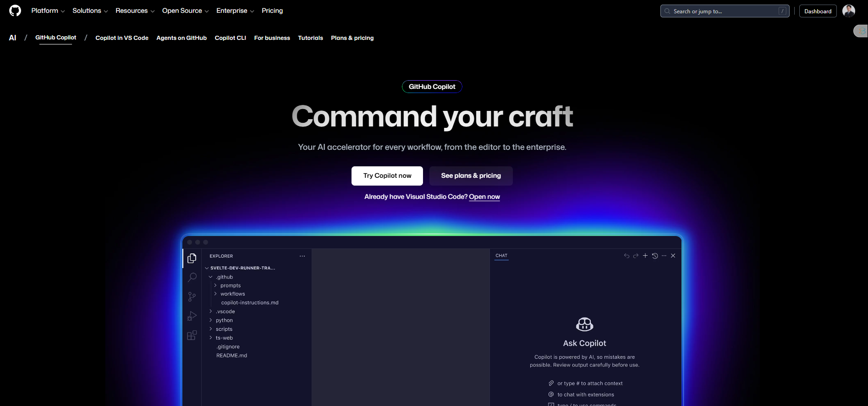Open the Extensions icon in the activity bar

tap(192, 335)
